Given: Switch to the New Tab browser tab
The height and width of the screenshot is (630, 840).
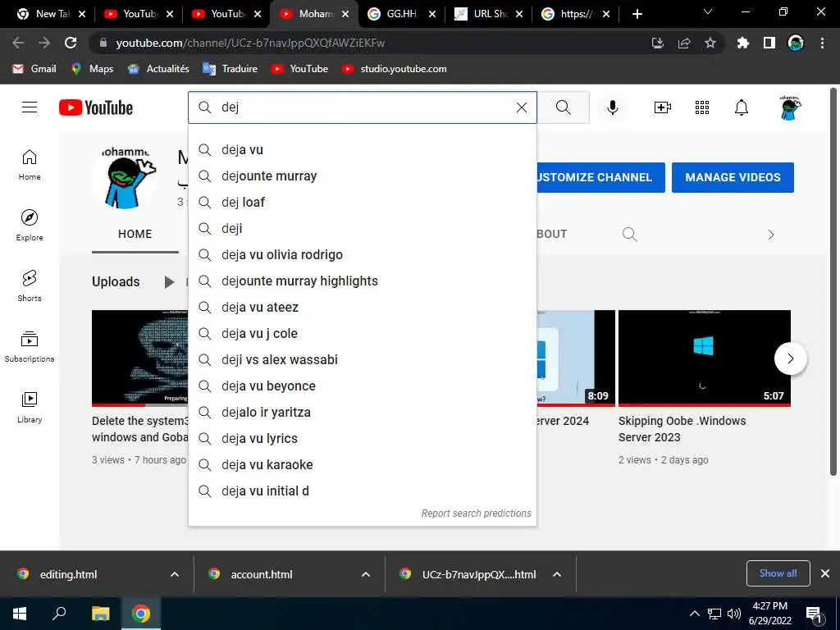Looking at the screenshot, I should point(51,14).
